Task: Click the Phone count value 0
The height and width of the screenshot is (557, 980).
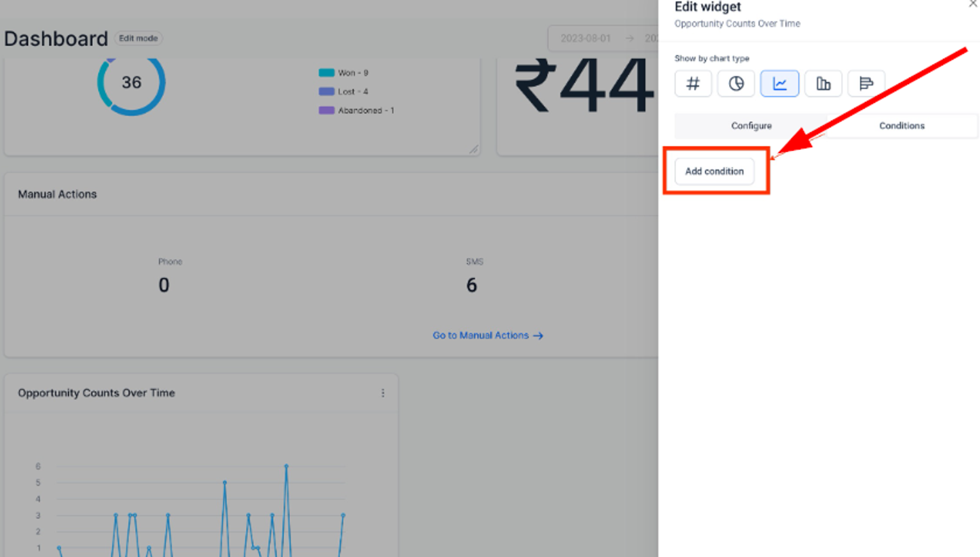Action: pyautogui.click(x=164, y=285)
